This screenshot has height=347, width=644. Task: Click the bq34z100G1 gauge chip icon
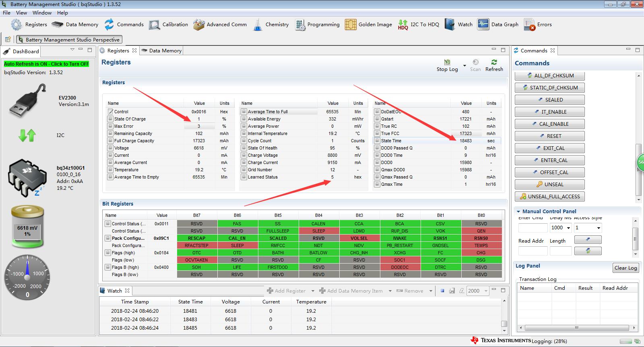pos(27,178)
